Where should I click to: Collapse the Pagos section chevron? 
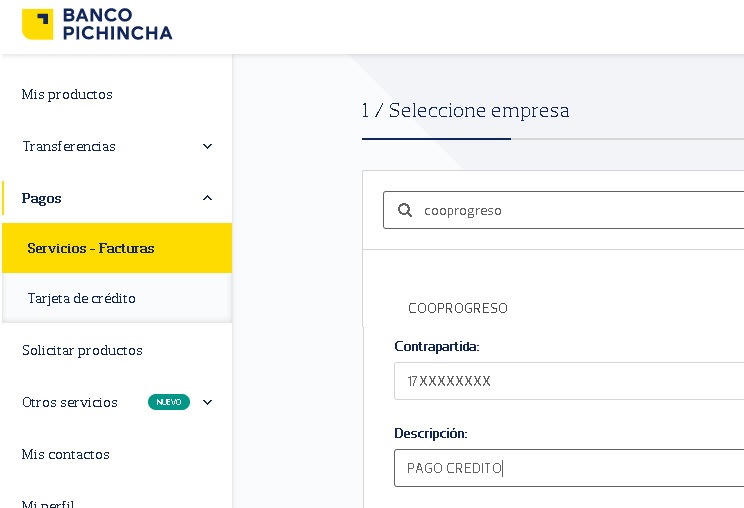click(x=207, y=198)
